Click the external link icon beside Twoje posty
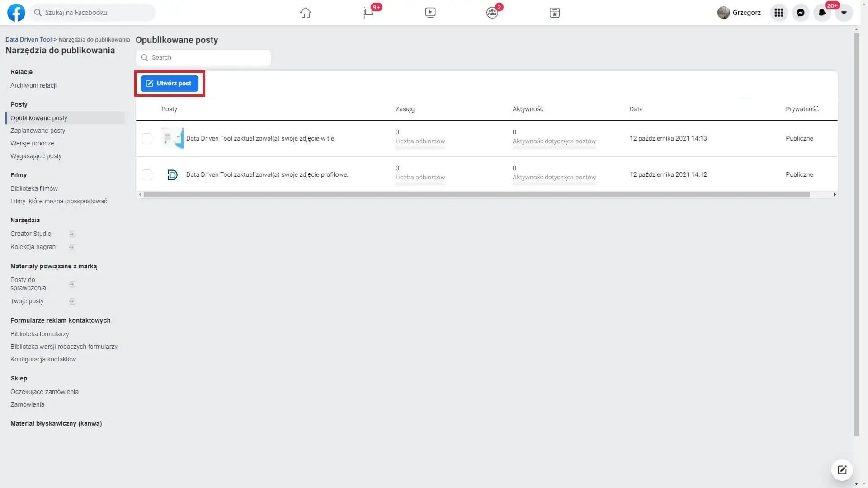This screenshot has height=488, width=868. 72,301
